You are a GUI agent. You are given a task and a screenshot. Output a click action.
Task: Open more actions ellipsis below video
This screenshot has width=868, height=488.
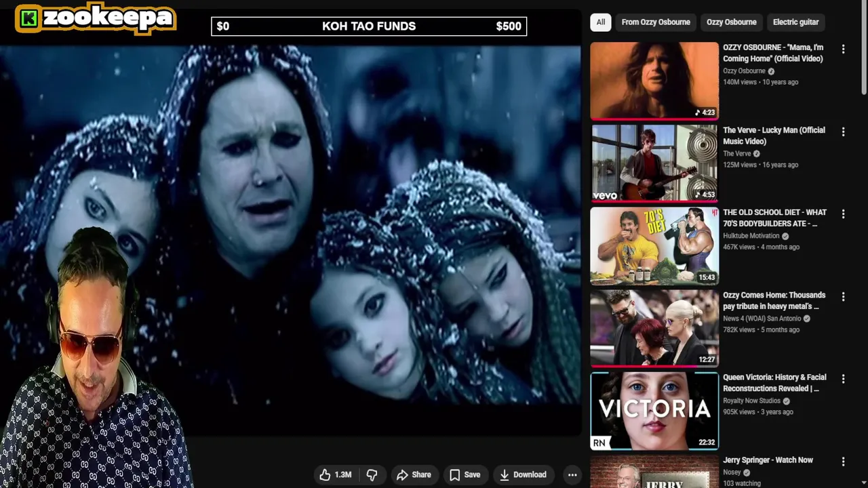pyautogui.click(x=572, y=474)
